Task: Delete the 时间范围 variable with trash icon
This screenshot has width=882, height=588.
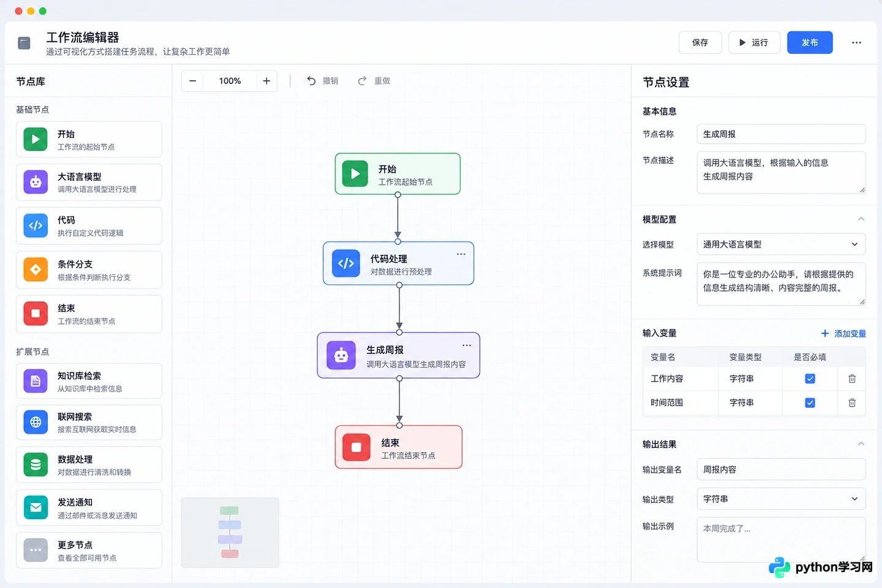Action: point(852,402)
